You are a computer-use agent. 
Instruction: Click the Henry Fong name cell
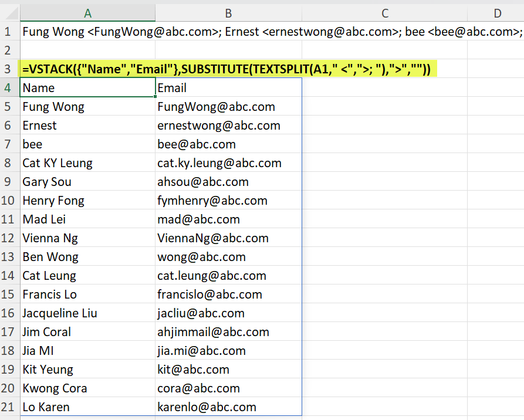point(87,201)
